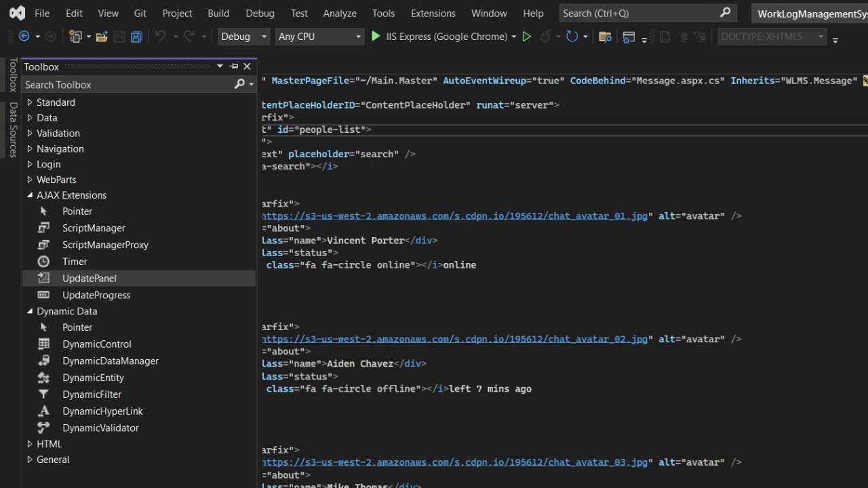Click the Navigate Backward arrow icon
Image resolution: width=868 pixels, height=488 pixels.
click(24, 36)
